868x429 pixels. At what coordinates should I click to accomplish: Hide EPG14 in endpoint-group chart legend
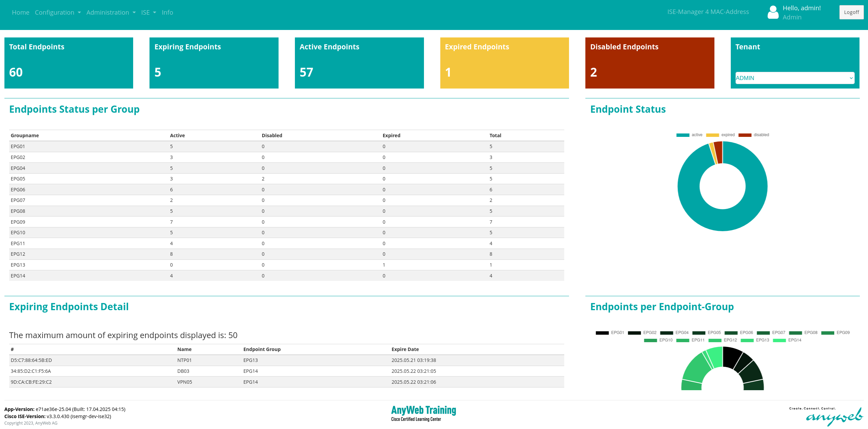[x=787, y=340]
